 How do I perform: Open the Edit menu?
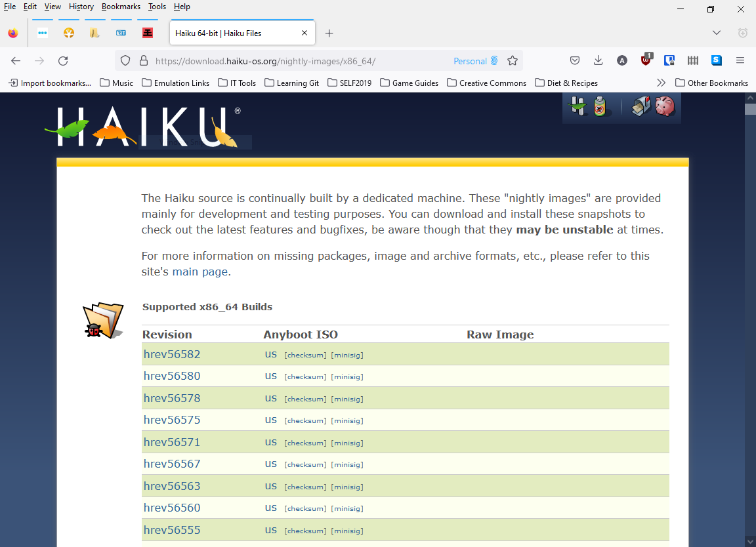(x=30, y=7)
